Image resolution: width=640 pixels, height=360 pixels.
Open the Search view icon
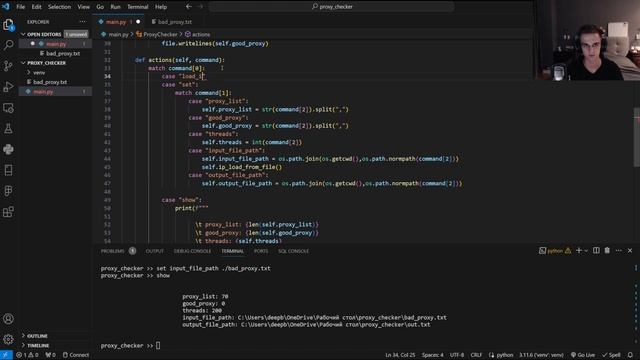point(8,45)
